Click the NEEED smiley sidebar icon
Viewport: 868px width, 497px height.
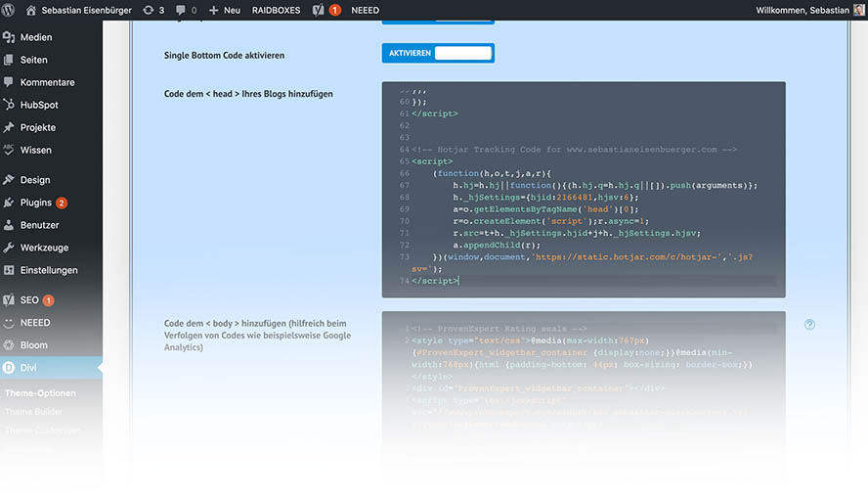8,323
